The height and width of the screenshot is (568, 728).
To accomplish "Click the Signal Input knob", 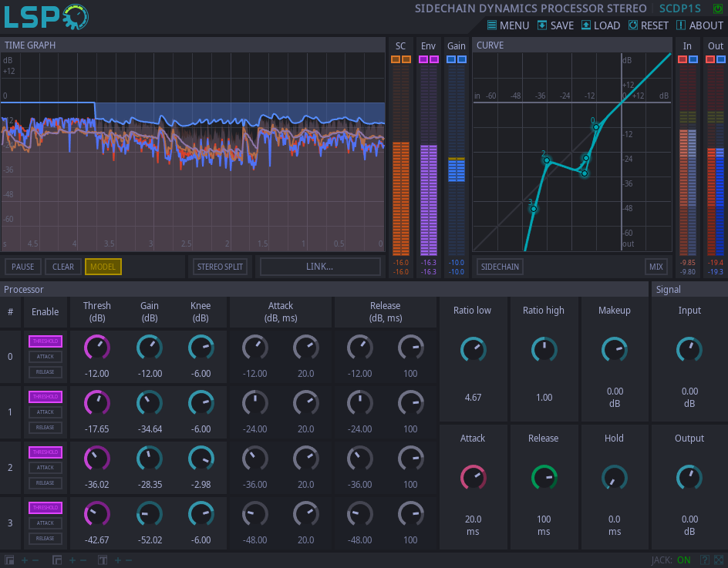I will click(689, 350).
